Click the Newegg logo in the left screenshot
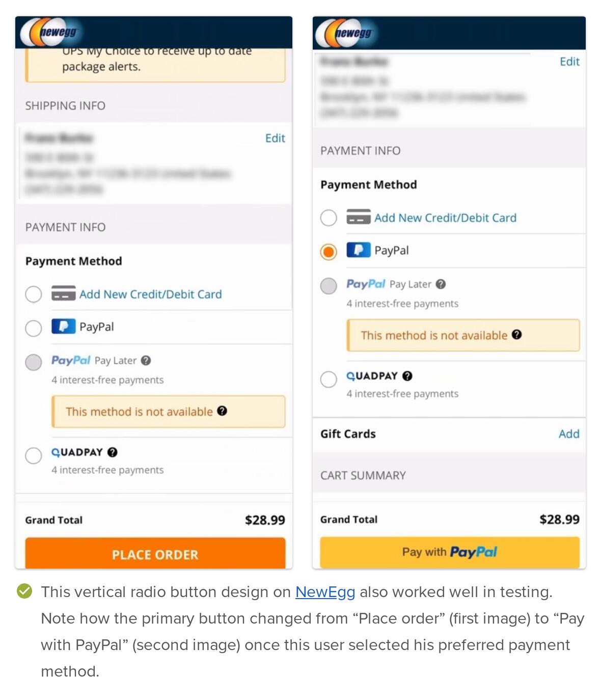This screenshot has width=601, height=700. 49,33
